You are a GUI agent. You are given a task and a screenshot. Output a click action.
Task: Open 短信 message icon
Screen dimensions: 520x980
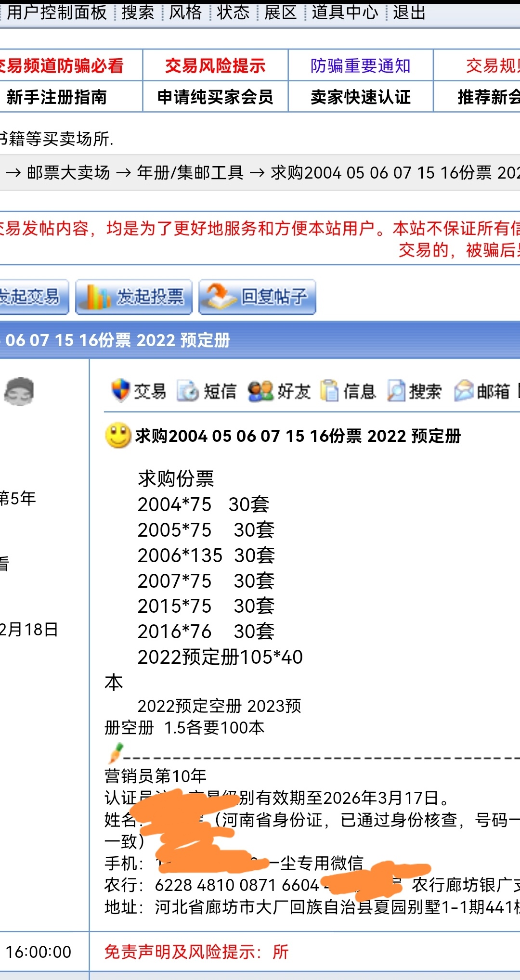[x=188, y=391]
